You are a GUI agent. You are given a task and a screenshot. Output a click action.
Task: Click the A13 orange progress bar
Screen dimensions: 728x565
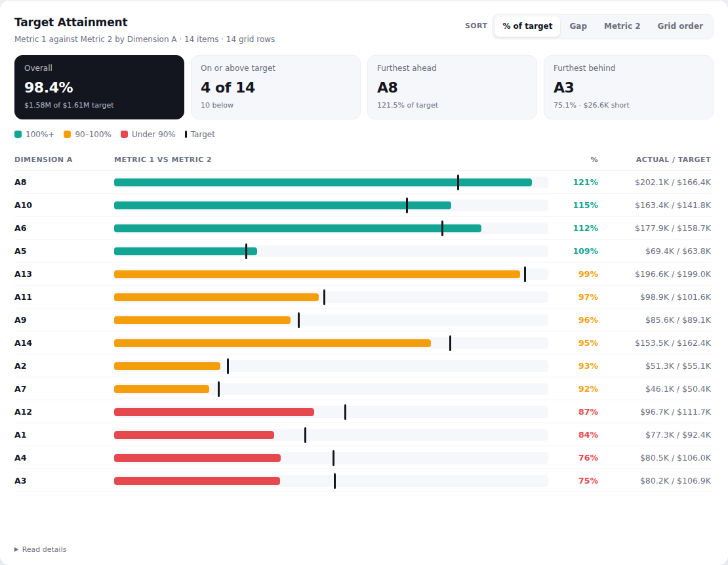pyautogui.click(x=317, y=274)
